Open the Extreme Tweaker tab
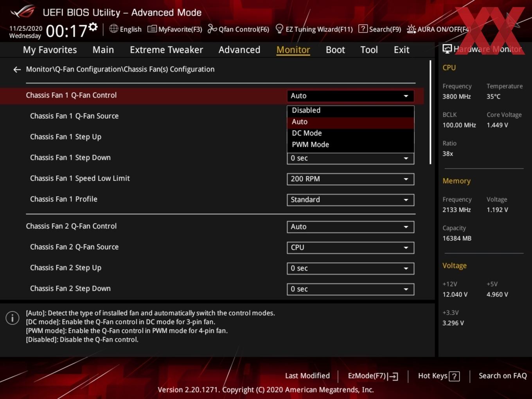 point(166,50)
